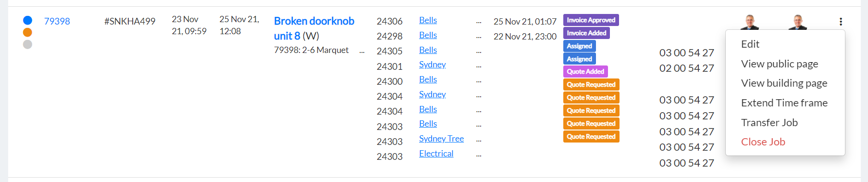868x182 pixels.
Task: Open job number 79398 link
Action: (57, 21)
